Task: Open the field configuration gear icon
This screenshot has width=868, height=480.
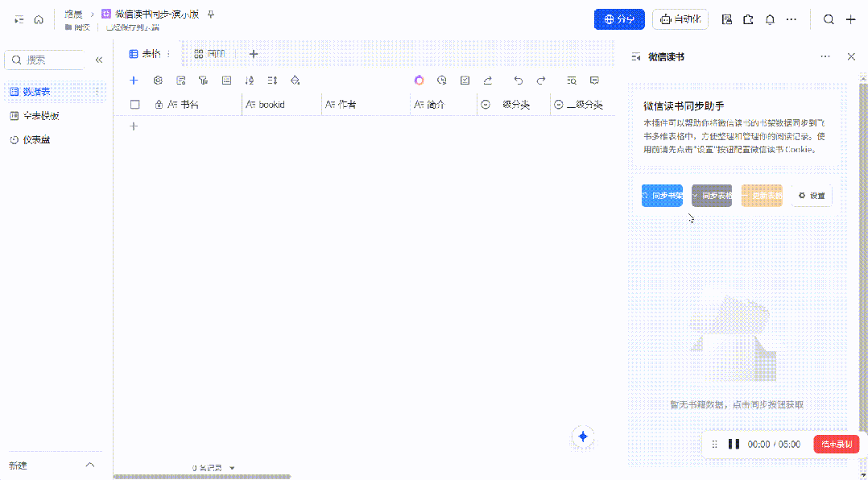Action: pos(158,81)
